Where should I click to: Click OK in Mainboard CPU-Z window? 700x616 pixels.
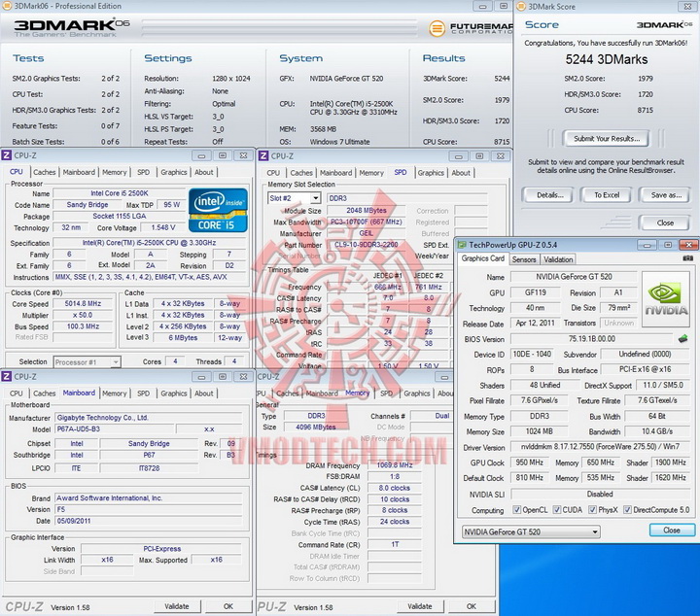[228, 606]
